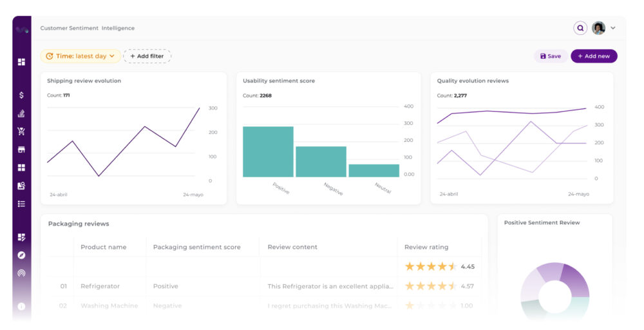Open the bulleted list icon in sidebar
The height and width of the screenshot is (330, 644).
pyautogui.click(x=21, y=204)
